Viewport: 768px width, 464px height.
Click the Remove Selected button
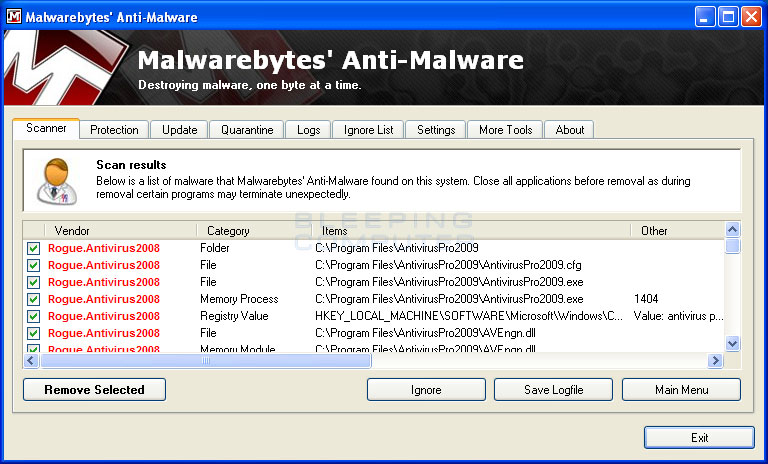coord(95,390)
